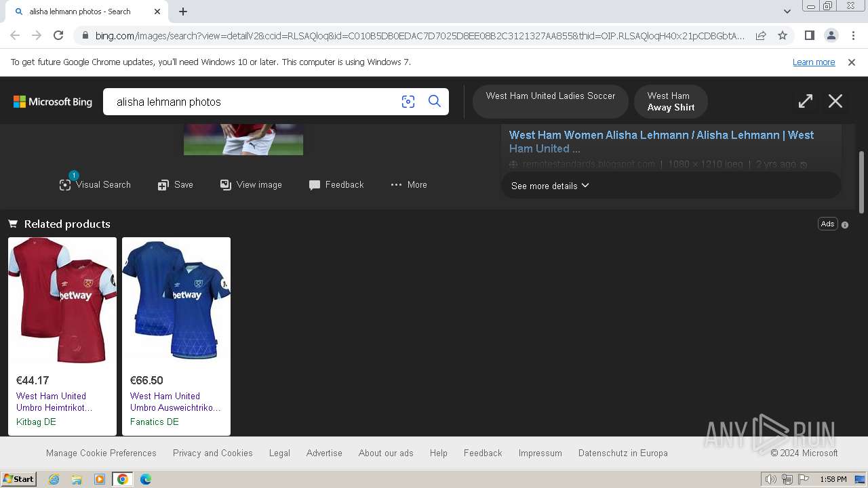
Task: Open the Impressum link
Action: (540, 453)
